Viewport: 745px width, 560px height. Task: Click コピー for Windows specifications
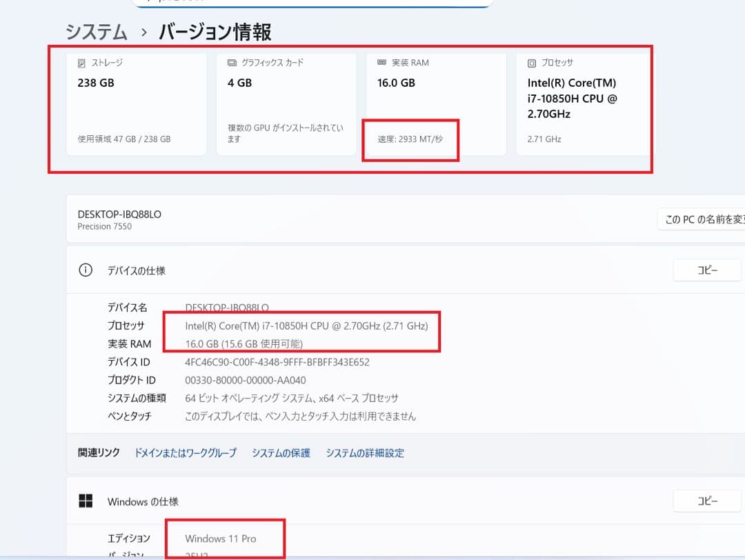click(706, 501)
